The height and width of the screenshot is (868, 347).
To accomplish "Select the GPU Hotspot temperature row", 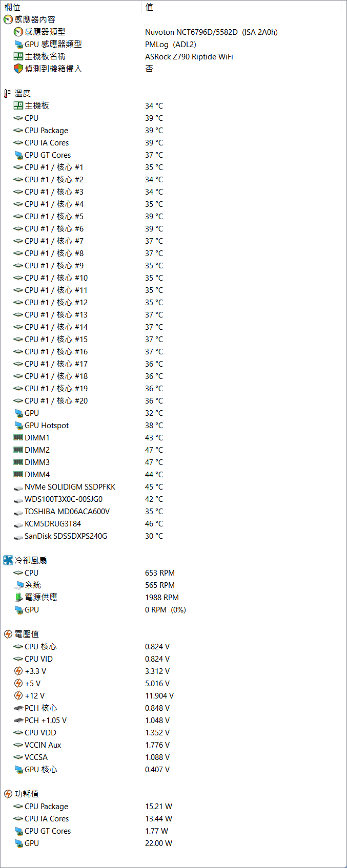I will pos(46,426).
